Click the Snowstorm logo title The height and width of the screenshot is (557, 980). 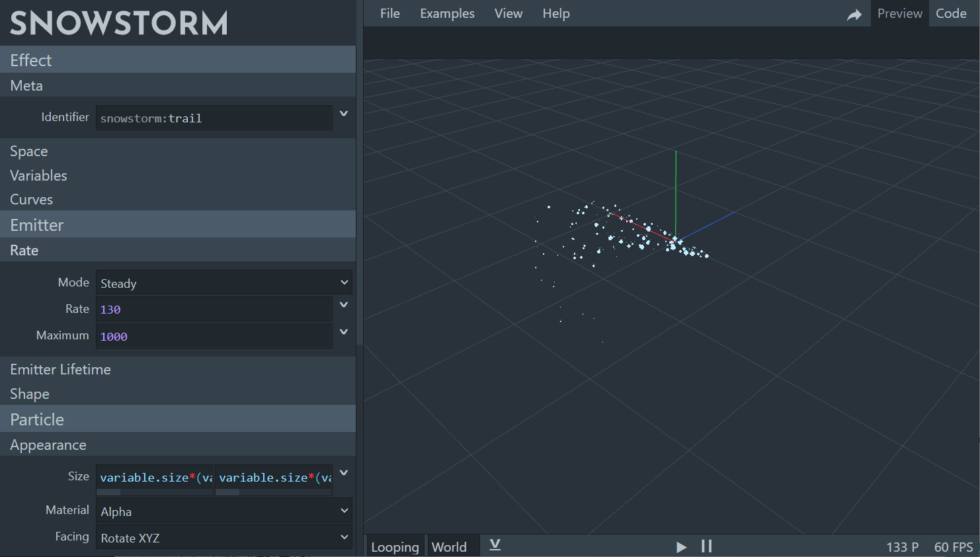click(119, 23)
